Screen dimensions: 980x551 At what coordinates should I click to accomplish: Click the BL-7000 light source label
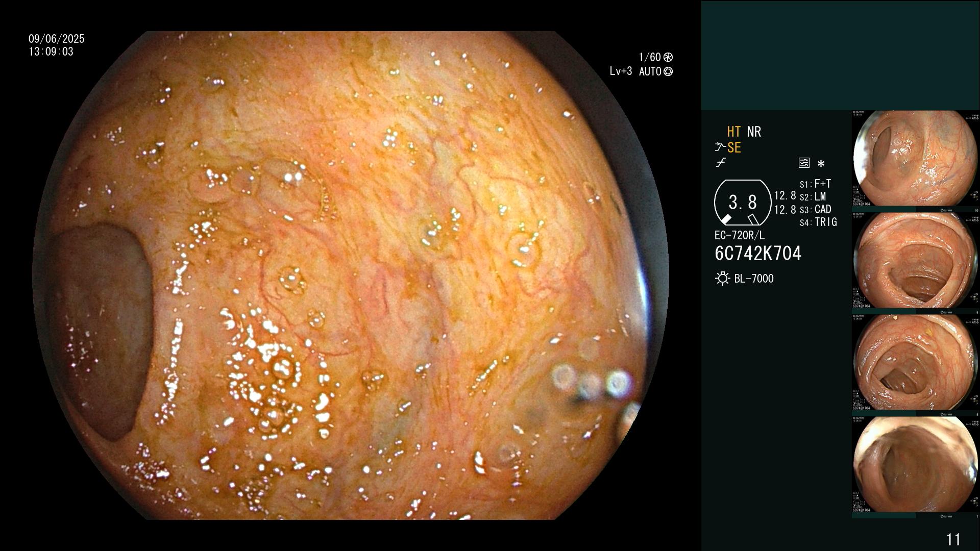tap(754, 279)
